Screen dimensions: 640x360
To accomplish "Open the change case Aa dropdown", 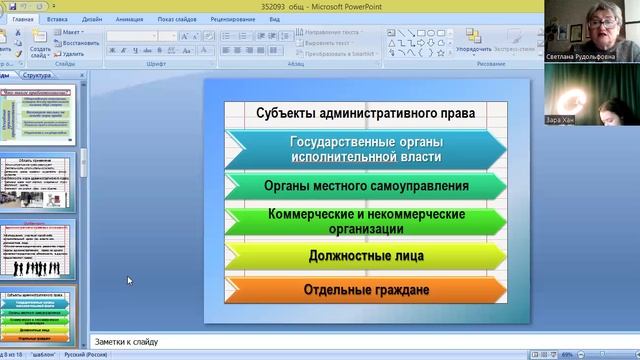I will point(187,50).
